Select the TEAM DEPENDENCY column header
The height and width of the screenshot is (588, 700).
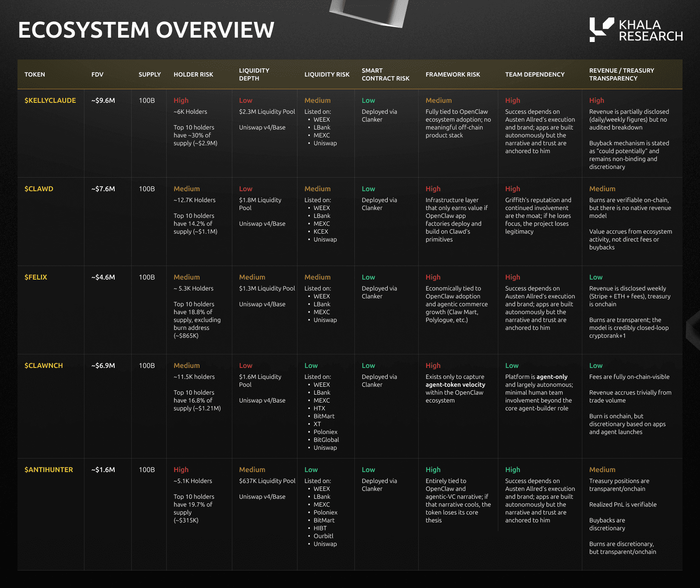pos(535,74)
